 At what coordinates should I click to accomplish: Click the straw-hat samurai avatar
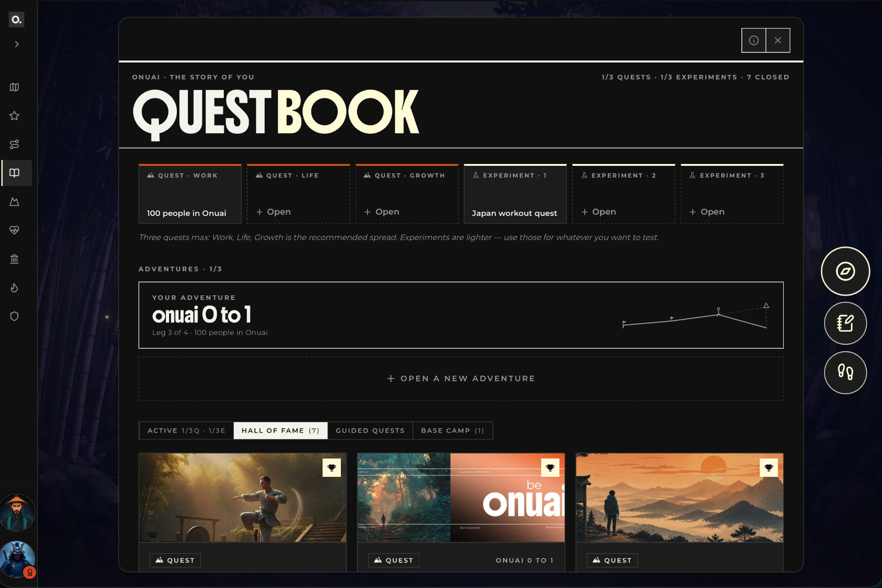coord(17,513)
